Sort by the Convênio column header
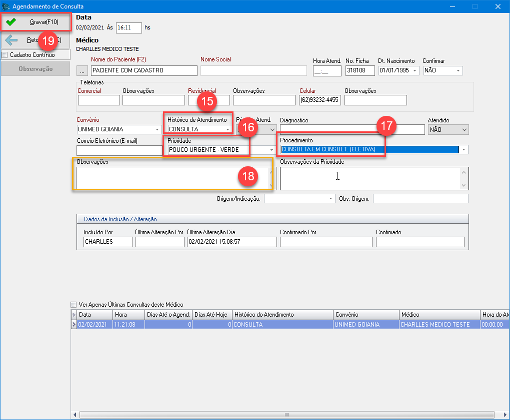Screen dimensions: 510x420 (366, 315)
